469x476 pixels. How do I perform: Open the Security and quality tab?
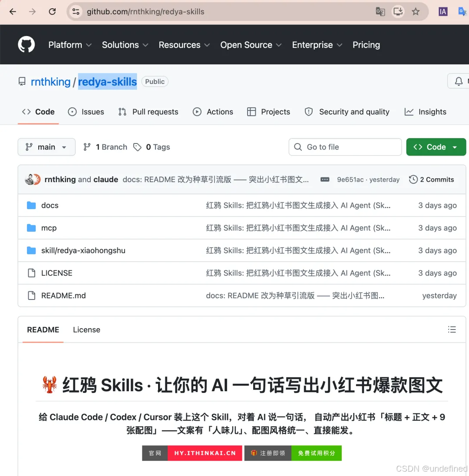coord(347,112)
